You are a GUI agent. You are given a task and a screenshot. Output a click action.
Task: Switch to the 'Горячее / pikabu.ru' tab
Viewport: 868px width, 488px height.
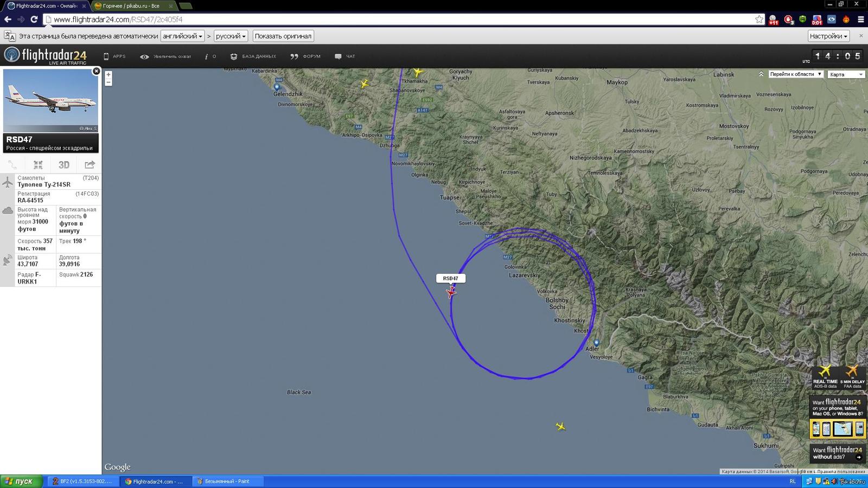click(x=133, y=6)
